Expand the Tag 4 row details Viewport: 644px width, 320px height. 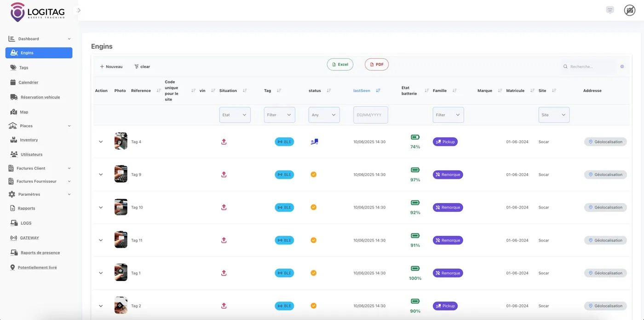(101, 142)
